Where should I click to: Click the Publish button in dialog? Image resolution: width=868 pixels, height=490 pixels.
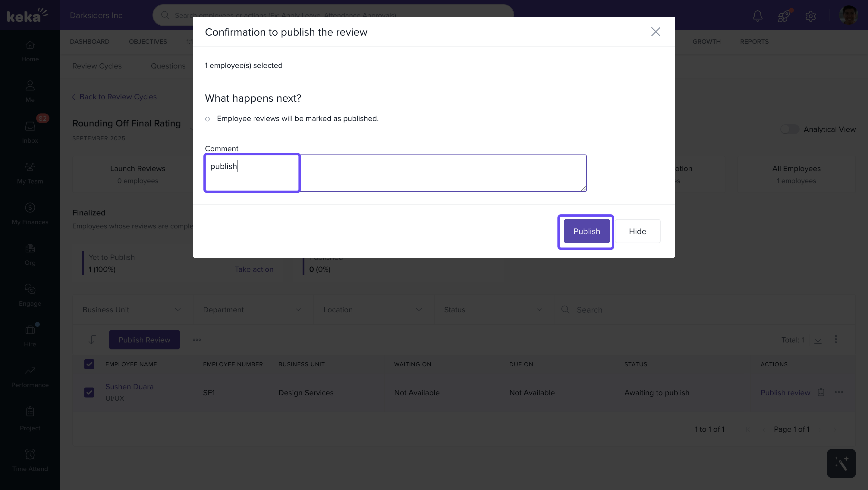click(x=586, y=231)
